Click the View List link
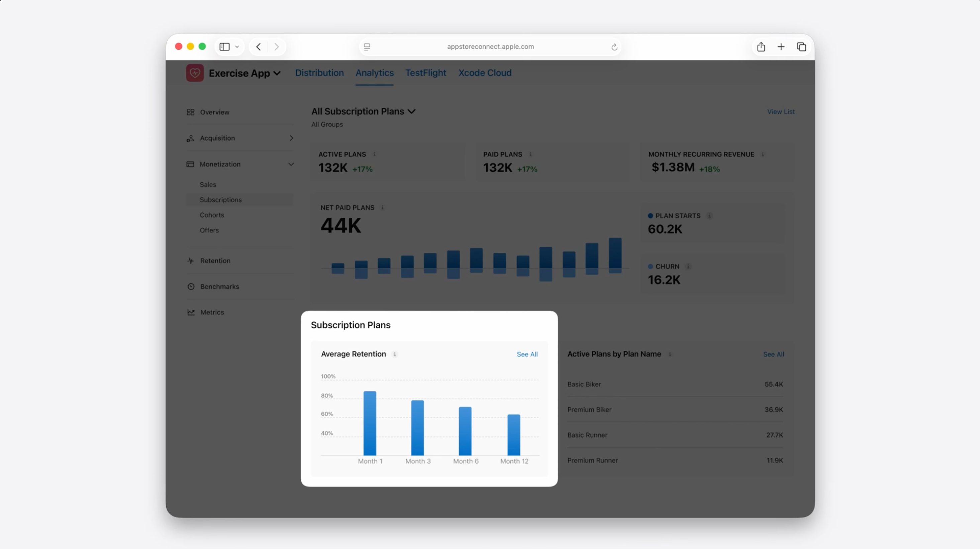 click(781, 112)
